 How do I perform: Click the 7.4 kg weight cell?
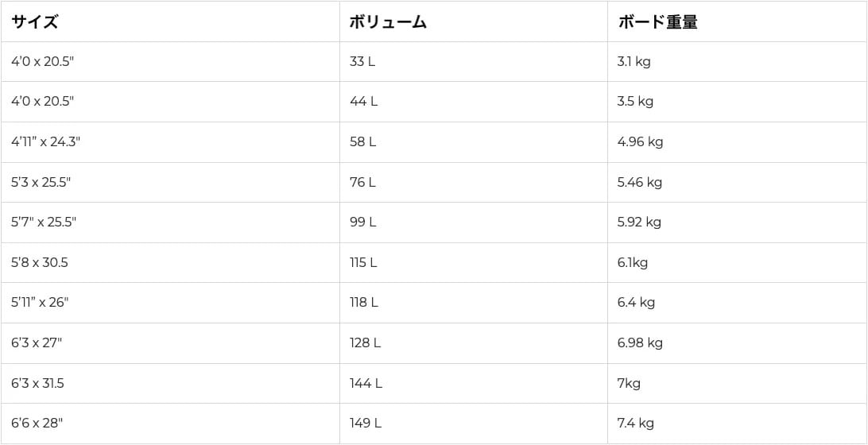(x=737, y=424)
